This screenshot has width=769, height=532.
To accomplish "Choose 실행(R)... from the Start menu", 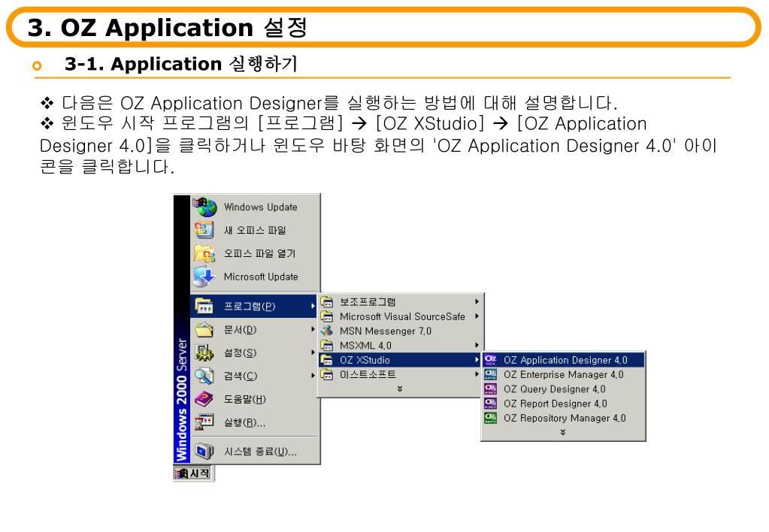I will click(254, 422).
